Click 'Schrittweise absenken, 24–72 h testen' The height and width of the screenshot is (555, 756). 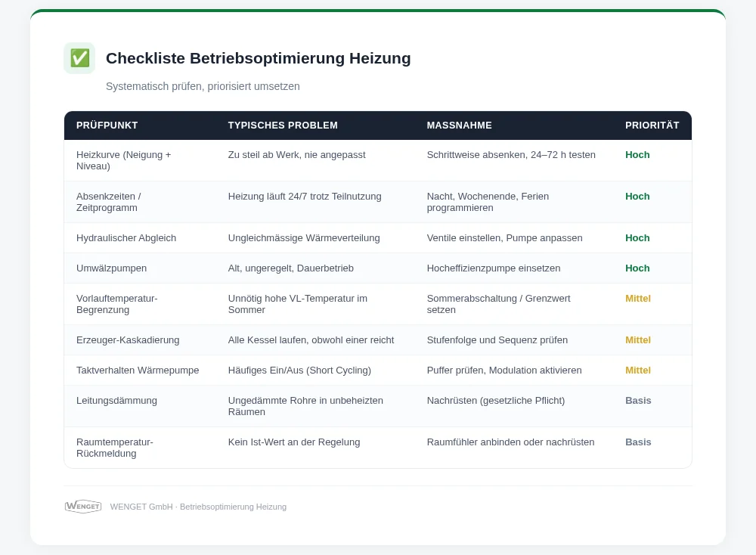pyautogui.click(x=511, y=155)
